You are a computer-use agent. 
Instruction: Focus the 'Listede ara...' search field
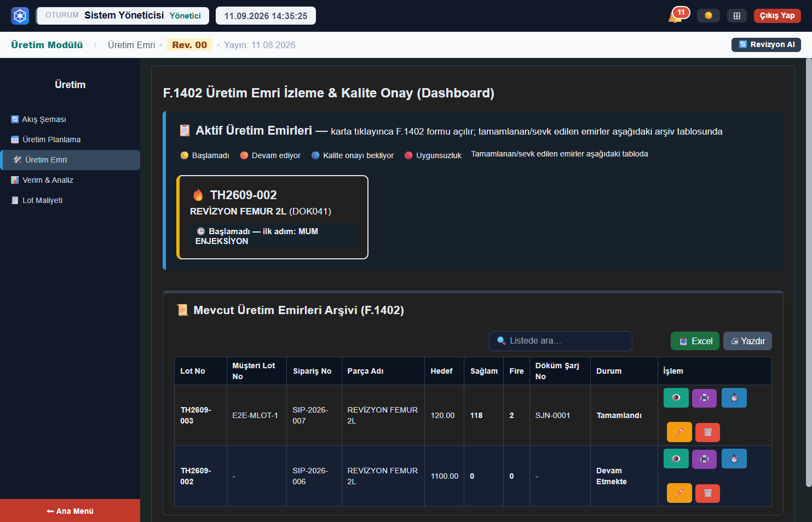pyautogui.click(x=560, y=341)
